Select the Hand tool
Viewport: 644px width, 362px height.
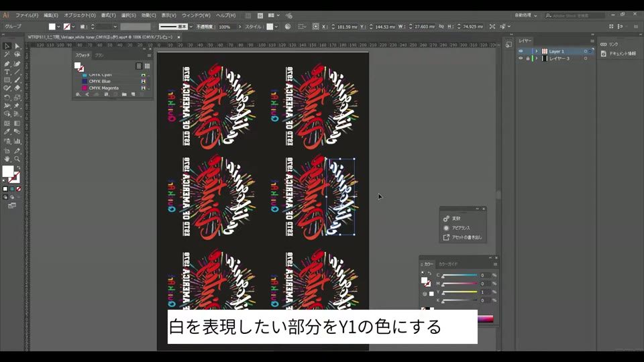7,160
